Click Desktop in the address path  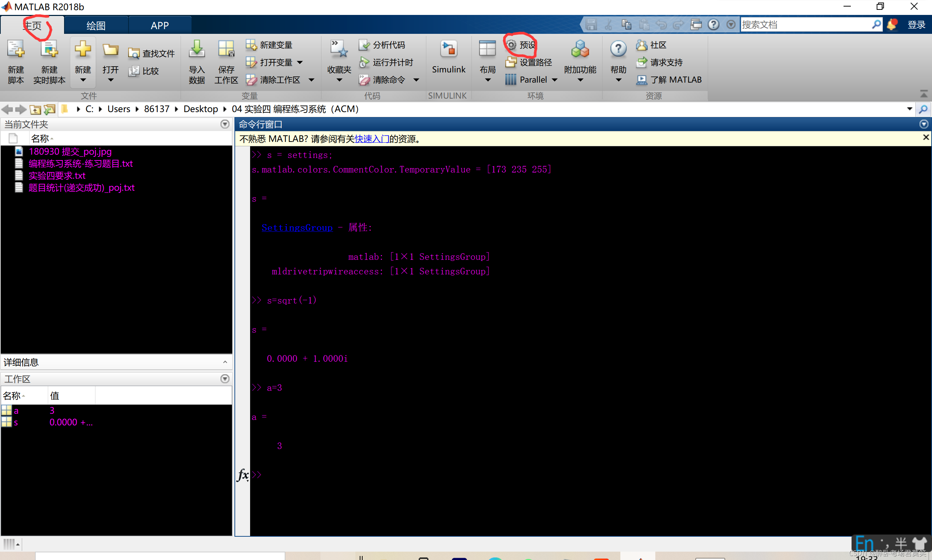pos(201,109)
